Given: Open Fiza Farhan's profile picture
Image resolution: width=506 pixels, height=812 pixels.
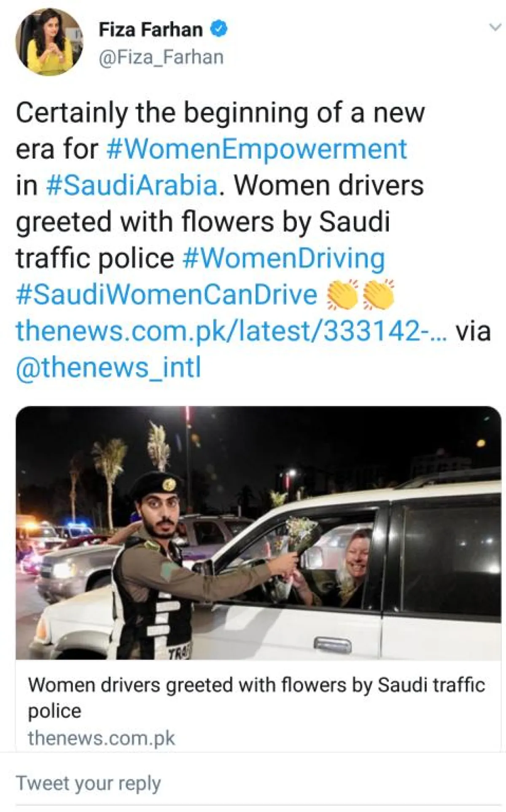Looking at the screenshot, I should 49,42.
